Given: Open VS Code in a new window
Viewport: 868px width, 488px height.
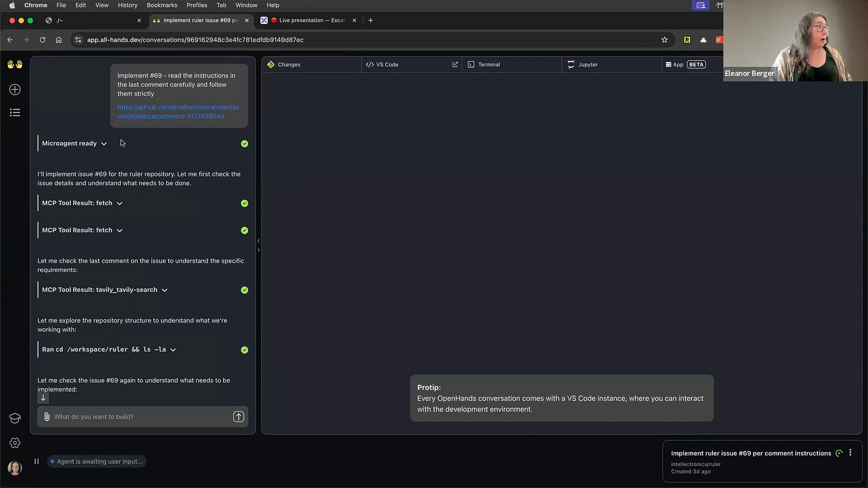Looking at the screenshot, I should [x=455, y=64].
